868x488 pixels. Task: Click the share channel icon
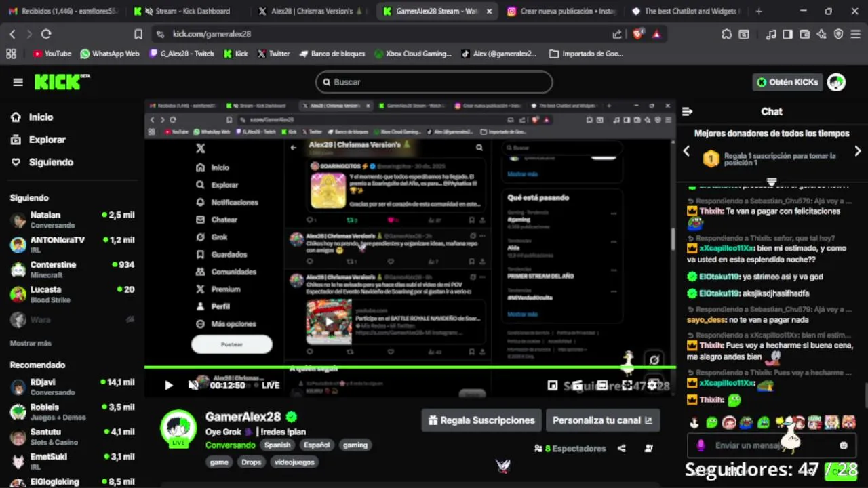pos(622,448)
